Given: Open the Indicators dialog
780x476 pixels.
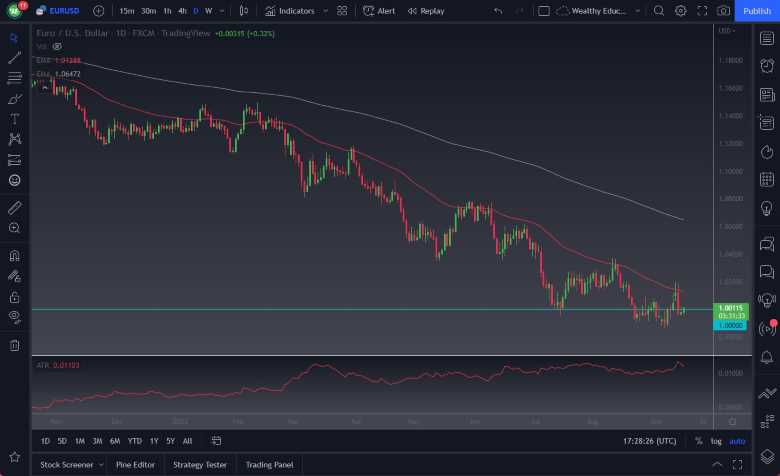Looking at the screenshot, I should [x=290, y=11].
